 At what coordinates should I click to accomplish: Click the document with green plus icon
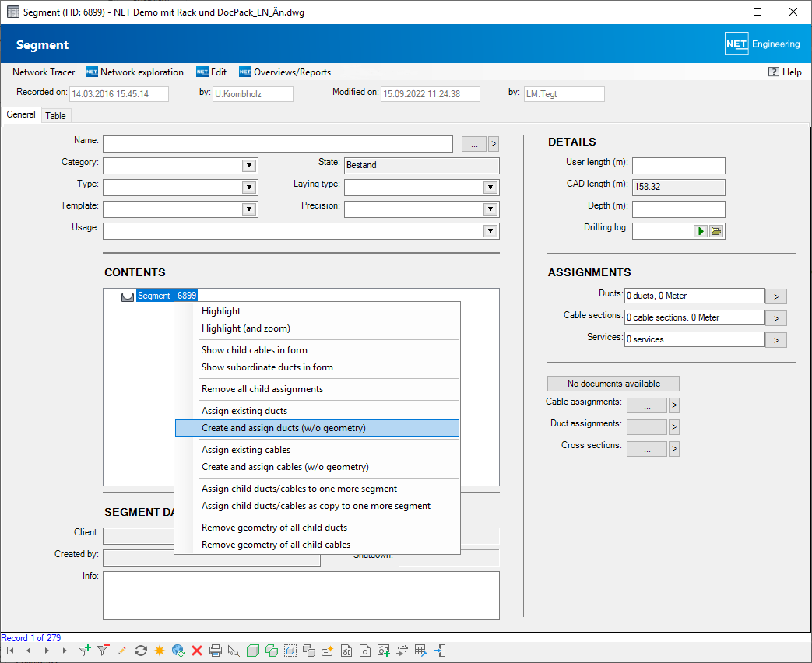point(384,651)
